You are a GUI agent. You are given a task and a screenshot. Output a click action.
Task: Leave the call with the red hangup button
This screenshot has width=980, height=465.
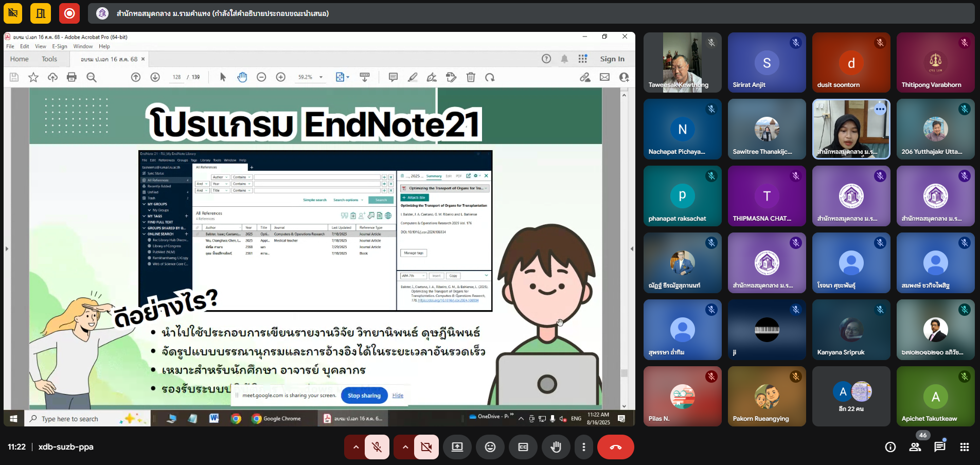coord(616,447)
